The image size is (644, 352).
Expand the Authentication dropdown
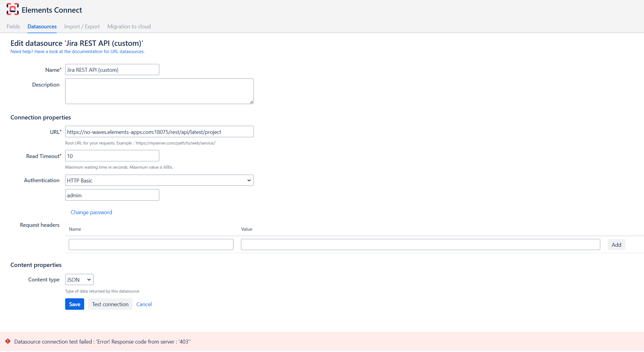point(159,180)
